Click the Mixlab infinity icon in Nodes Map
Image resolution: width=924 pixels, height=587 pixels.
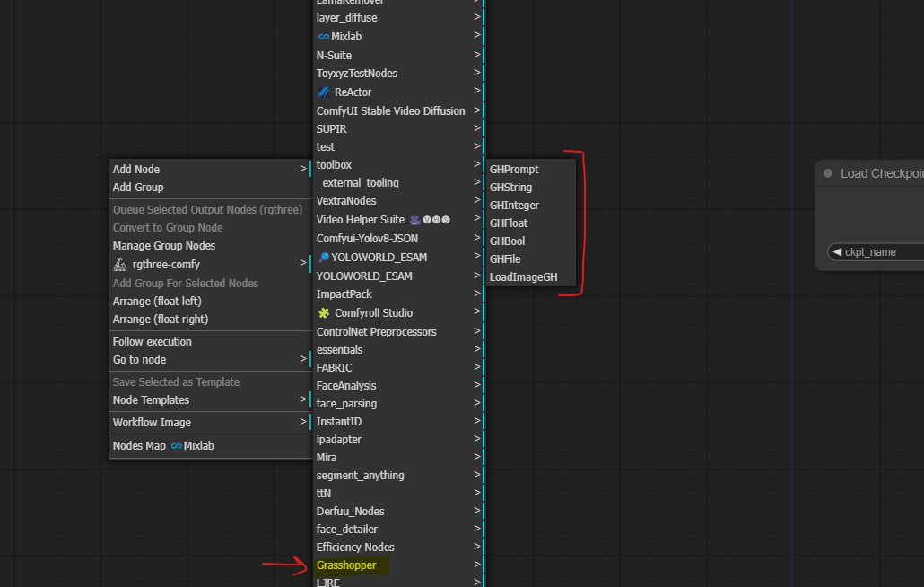tap(176, 446)
